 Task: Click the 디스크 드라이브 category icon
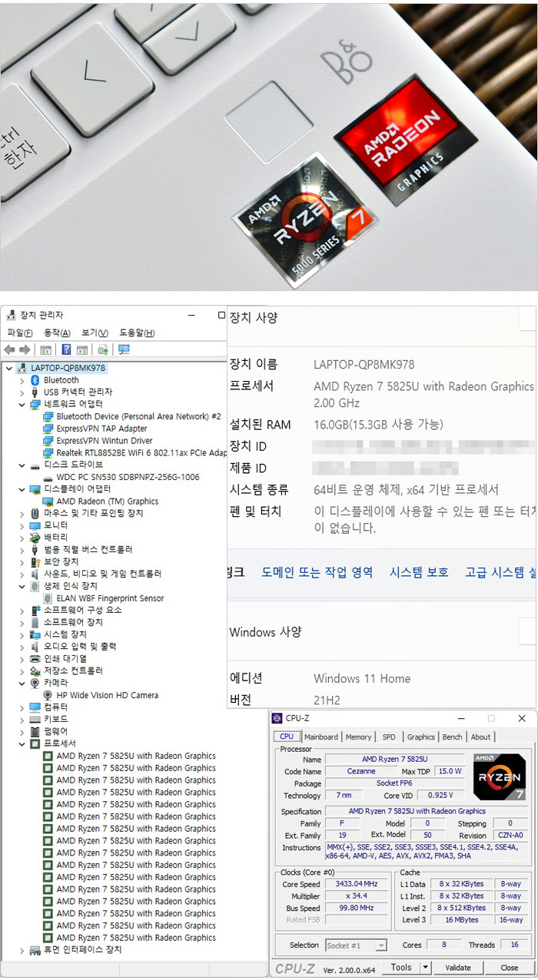coord(35,465)
